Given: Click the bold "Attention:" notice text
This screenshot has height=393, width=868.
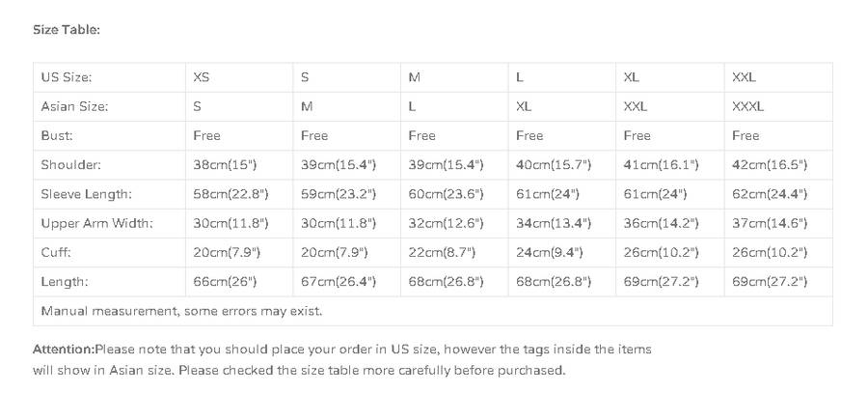Looking at the screenshot, I should click(63, 349).
